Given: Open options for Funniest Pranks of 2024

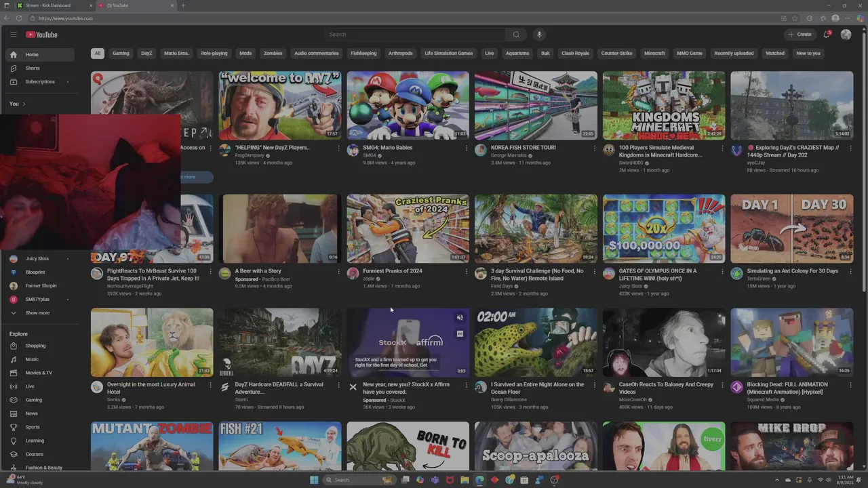Looking at the screenshot, I should pyautogui.click(x=467, y=271).
